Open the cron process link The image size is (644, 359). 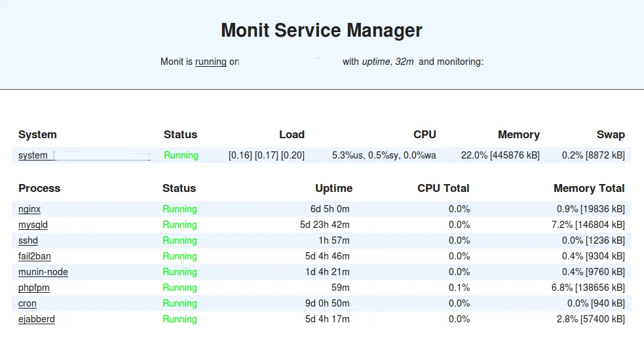[28, 303]
